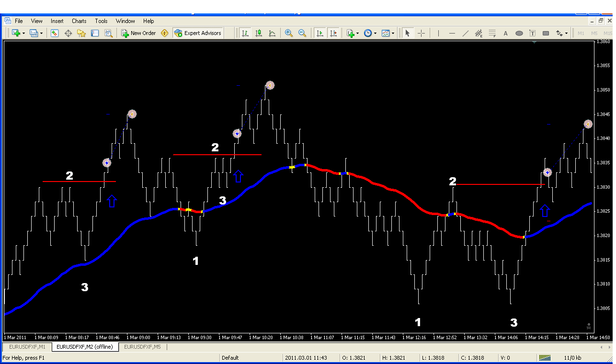Select the Trendline drawing tool
Viewport: 616px width, 364px height.
pyautogui.click(x=465, y=33)
